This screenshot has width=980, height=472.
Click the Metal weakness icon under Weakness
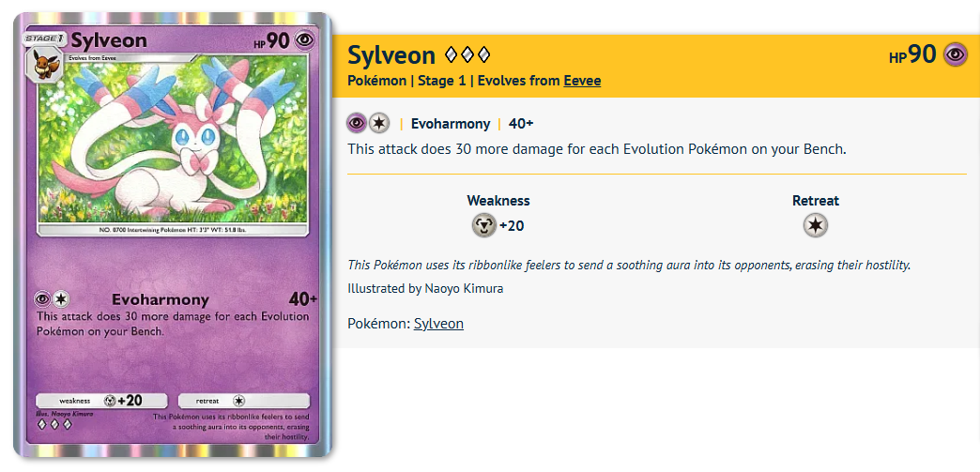483,225
